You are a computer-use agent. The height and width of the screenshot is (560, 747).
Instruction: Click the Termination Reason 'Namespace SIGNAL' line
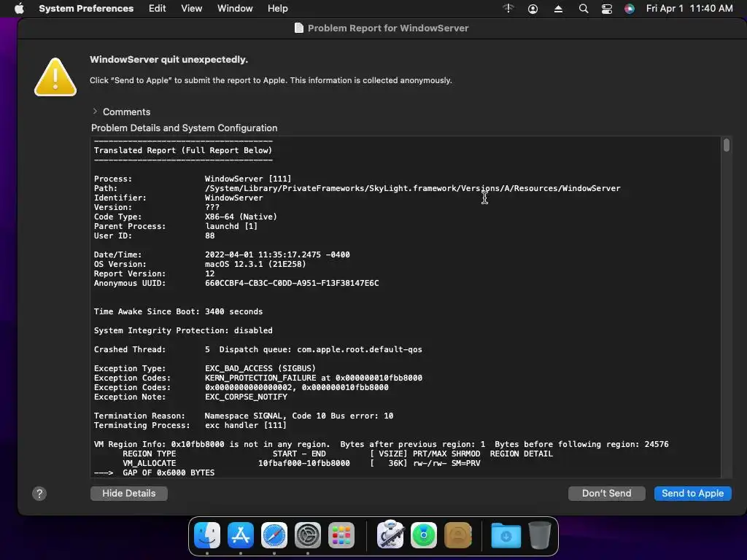coord(244,416)
